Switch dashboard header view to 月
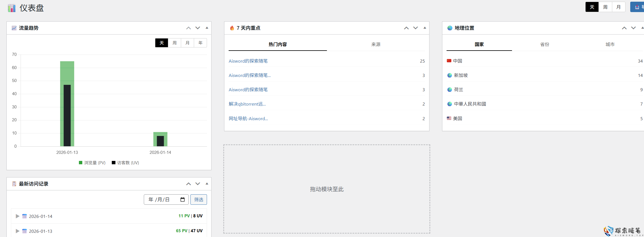This screenshot has width=644, height=237. coord(618,7)
